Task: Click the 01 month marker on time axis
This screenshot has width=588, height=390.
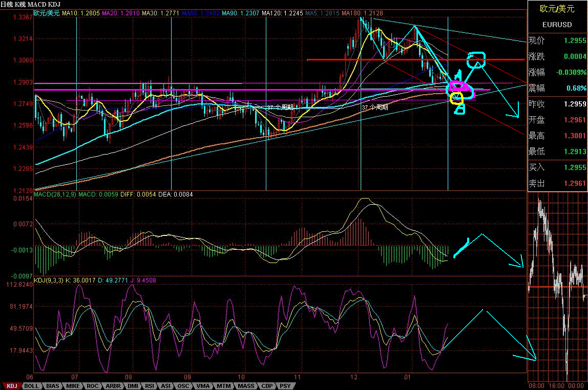Action: click(408, 377)
